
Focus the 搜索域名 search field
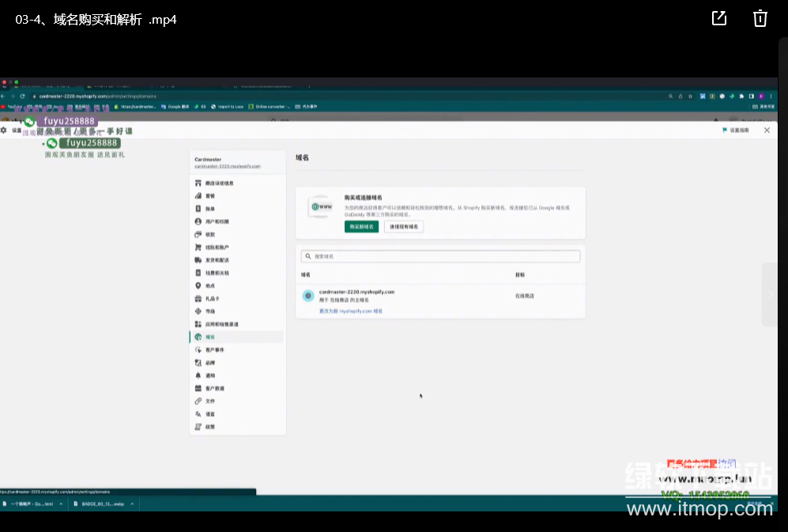(x=440, y=256)
